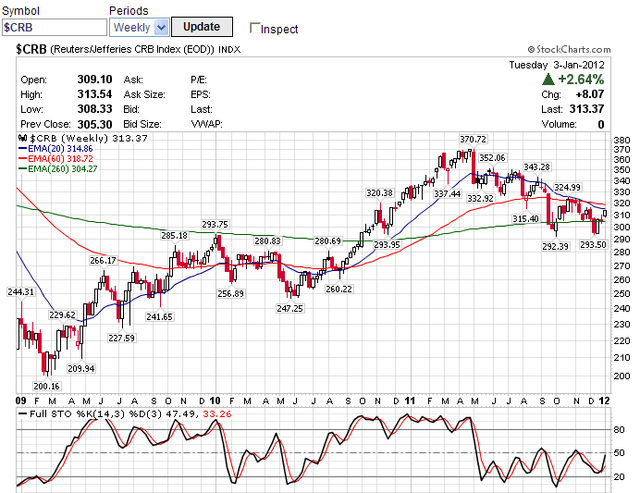Click the EMA(20) 314.86 legend entry

click(56, 149)
